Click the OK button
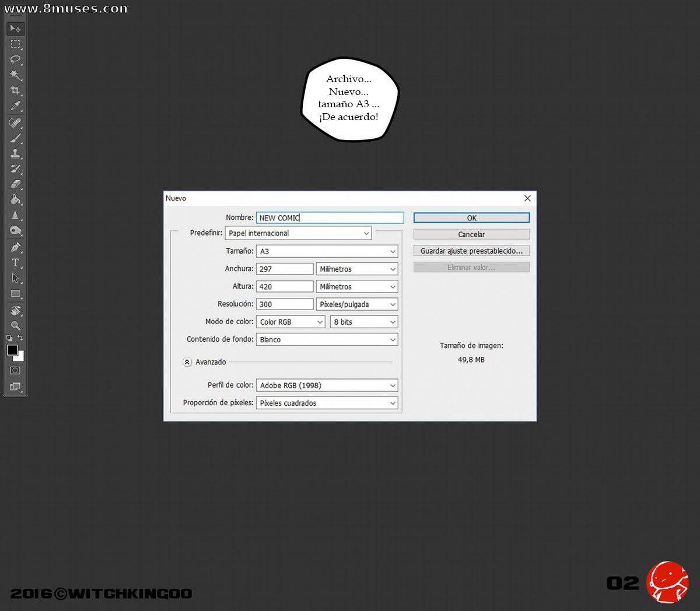The image size is (700, 611). coord(471,217)
